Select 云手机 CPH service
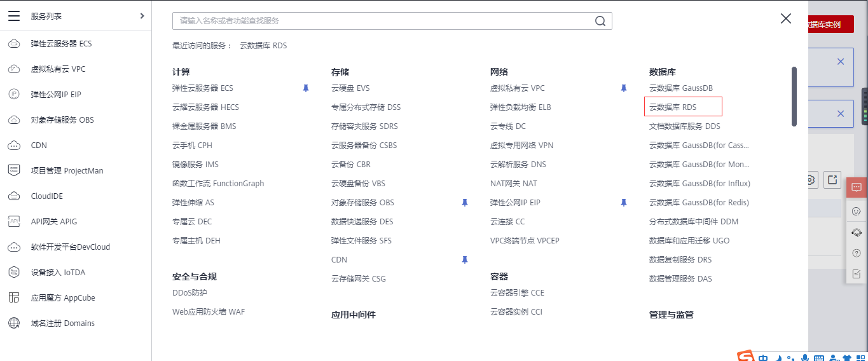 (192, 146)
